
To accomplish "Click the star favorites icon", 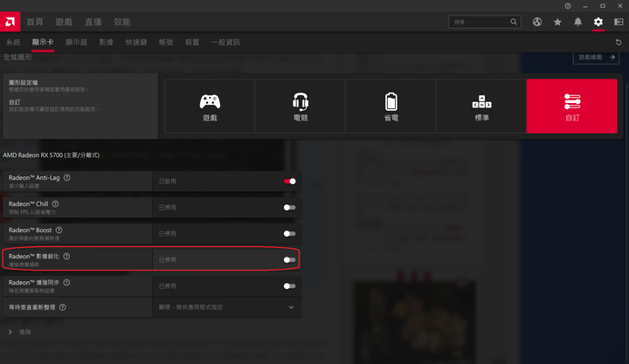I will pos(557,22).
